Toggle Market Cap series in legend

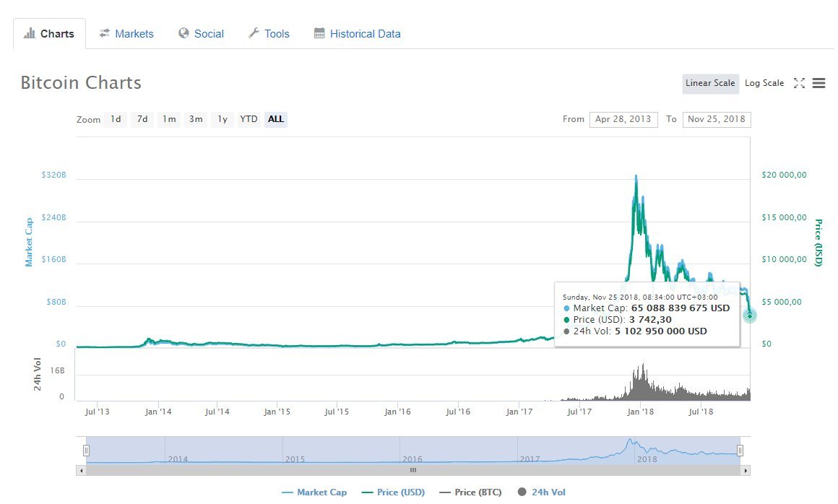tap(314, 492)
